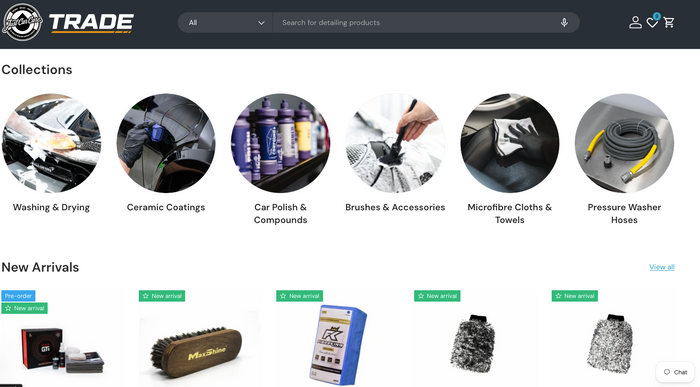This screenshot has width=700, height=387.
Task: Activate the microphone voice search icon
Action: 564,22
